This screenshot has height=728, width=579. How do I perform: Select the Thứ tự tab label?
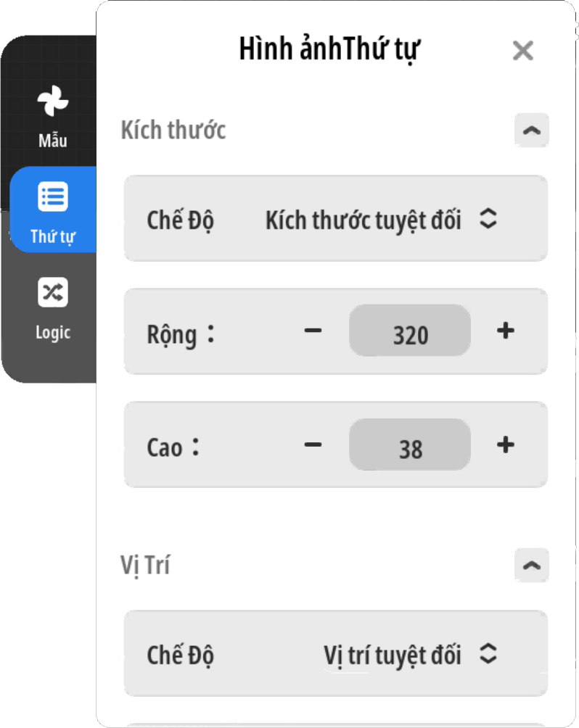click(x=53, y=236)
